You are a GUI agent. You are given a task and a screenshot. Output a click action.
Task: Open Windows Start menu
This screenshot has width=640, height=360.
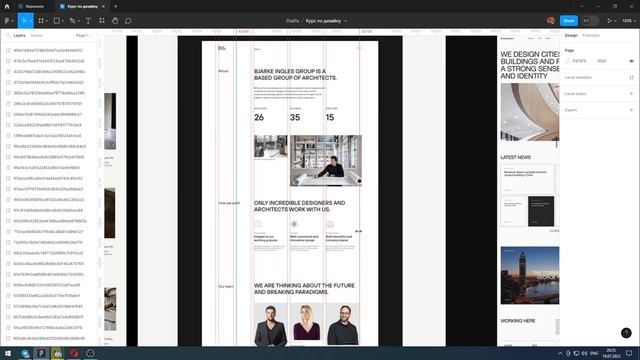[x=8, y=353]
